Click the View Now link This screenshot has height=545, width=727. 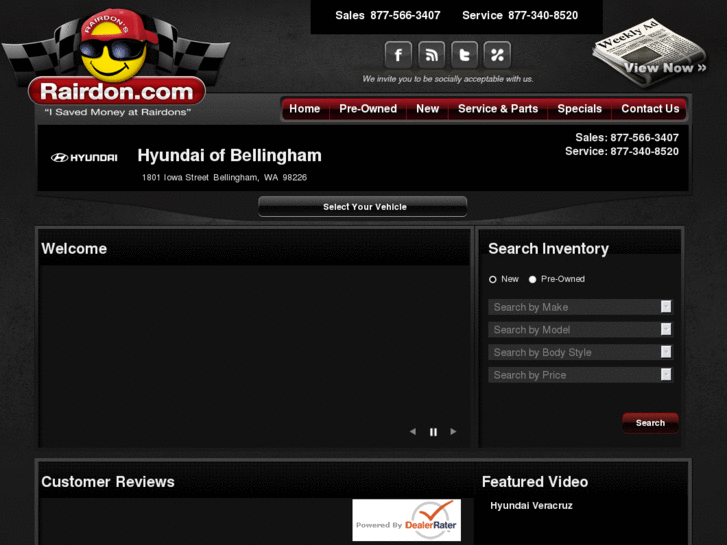[665, 68]
